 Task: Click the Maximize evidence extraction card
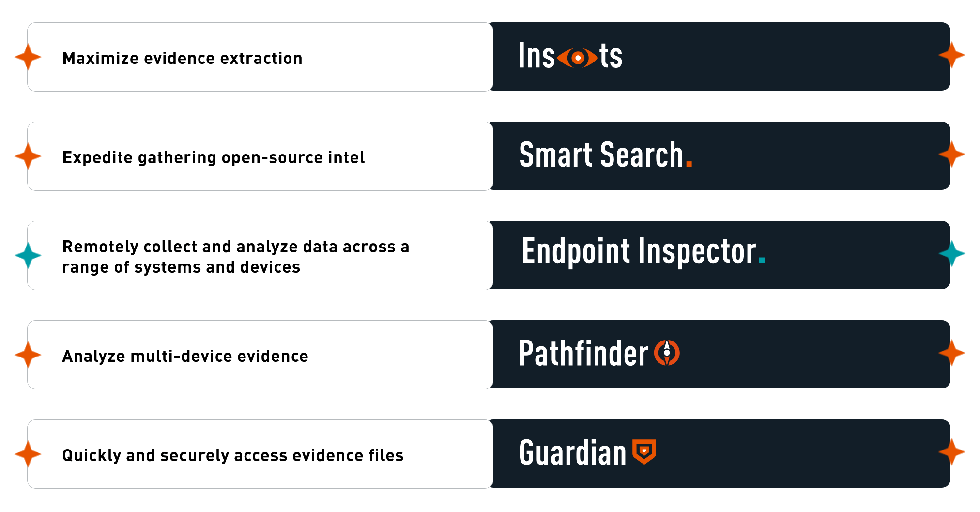pyautogui.click(x=260, y=57)
